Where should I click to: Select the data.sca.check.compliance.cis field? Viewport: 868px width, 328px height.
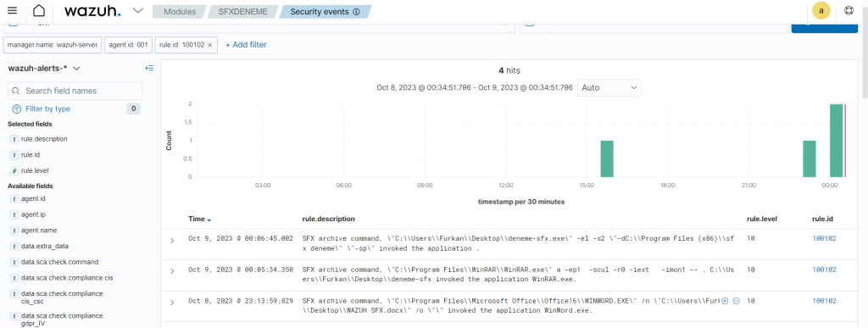(67, 278)
